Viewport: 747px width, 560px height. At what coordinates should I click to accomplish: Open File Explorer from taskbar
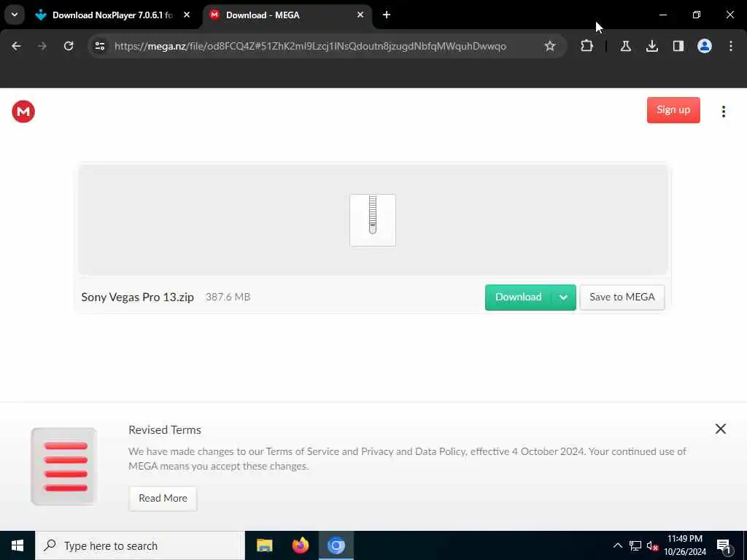pyautogui.click(x=264, y=545)
